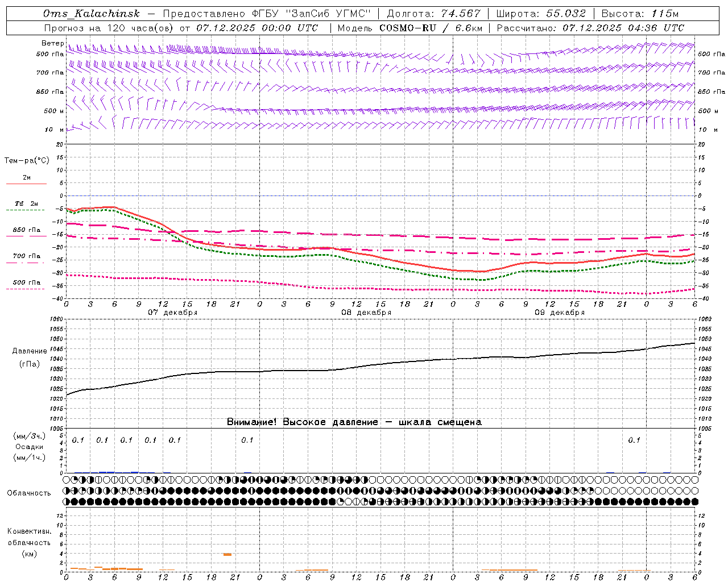Image resolution: width=728 pixels, height=582 pixels.
Task: Click the 500 м wind level label on left axis
Action: [x=54, y=111]
